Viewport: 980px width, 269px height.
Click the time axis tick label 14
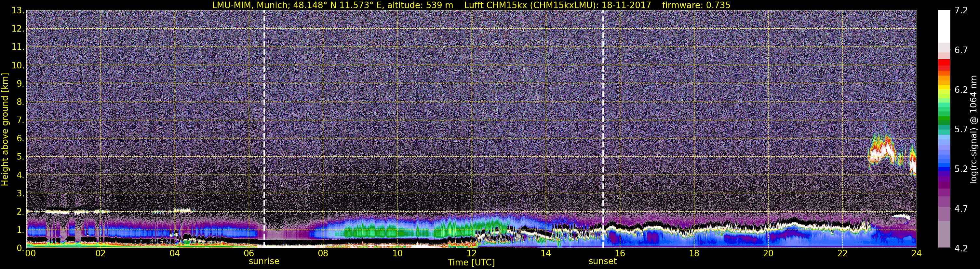(545, 253)
